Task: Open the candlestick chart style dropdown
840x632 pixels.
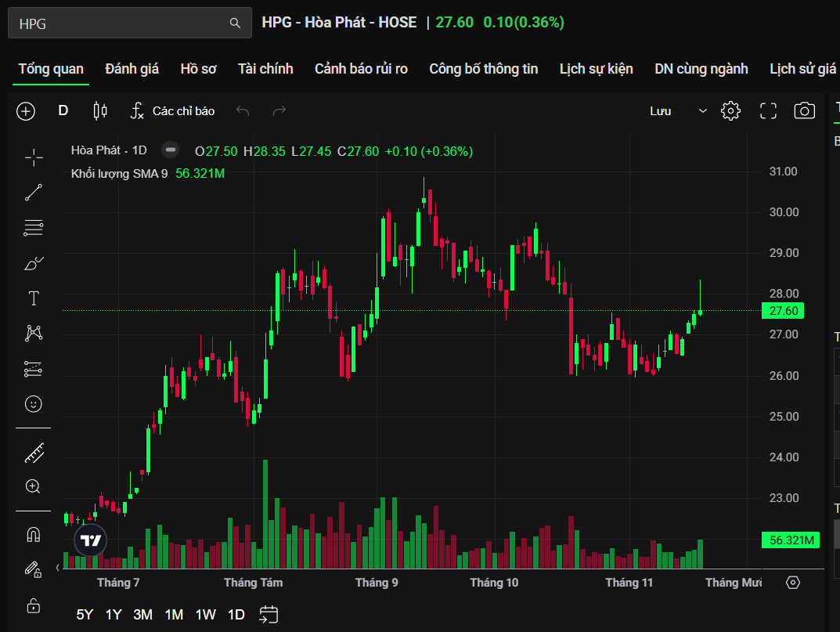Action: tap(100, 111)
